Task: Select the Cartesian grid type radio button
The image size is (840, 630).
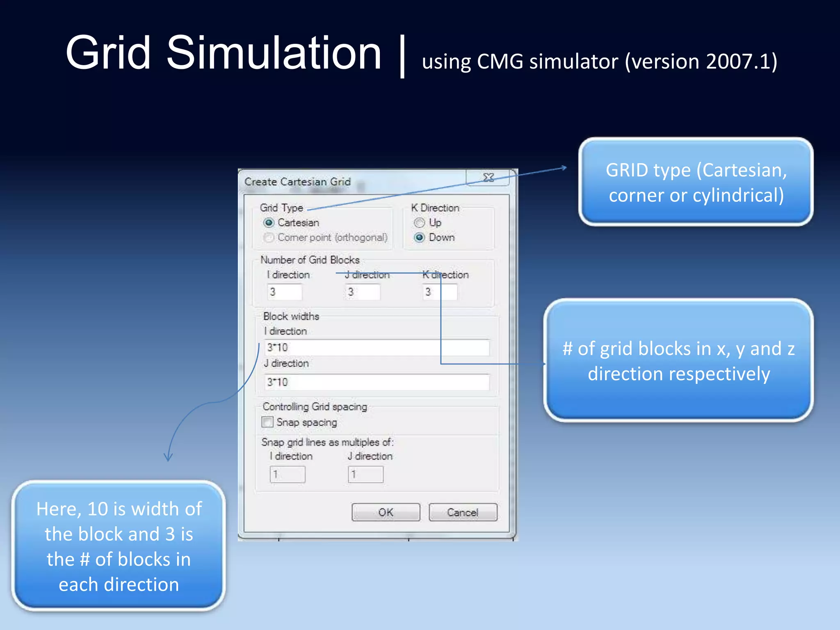Action: click(x=269, y=223)
